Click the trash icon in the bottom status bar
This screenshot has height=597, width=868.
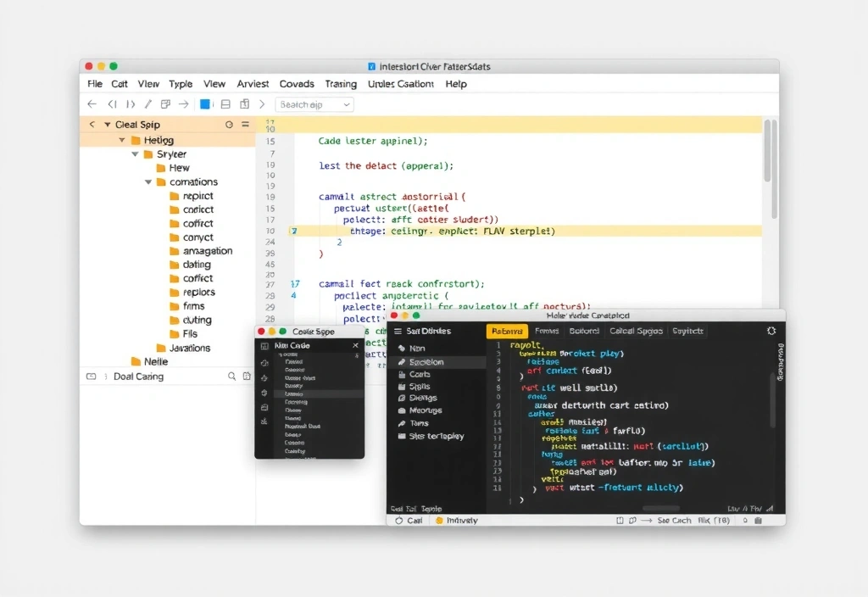(759, 521)
